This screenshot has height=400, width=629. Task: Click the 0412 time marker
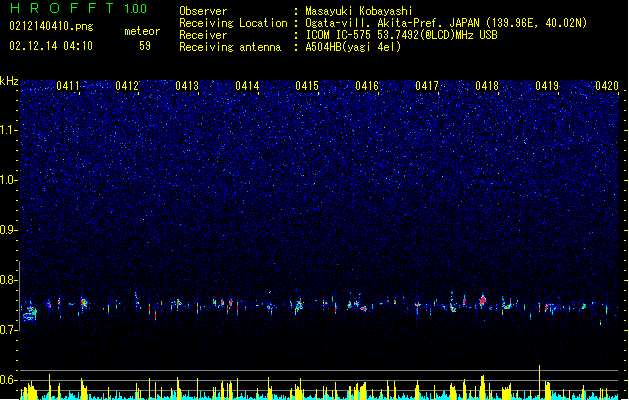[x=127, y=86]
